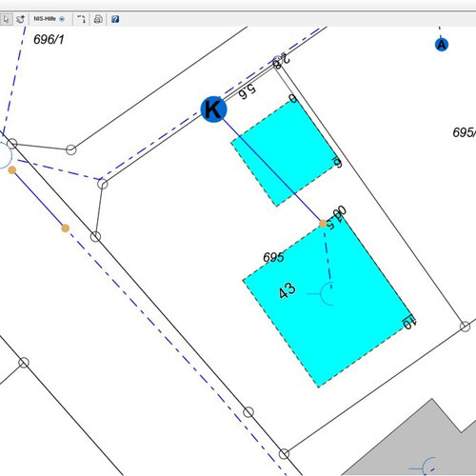This screenshot has height=476, width=476.
Task: Click the print icon in toolbar
Action: coord(98,19)
